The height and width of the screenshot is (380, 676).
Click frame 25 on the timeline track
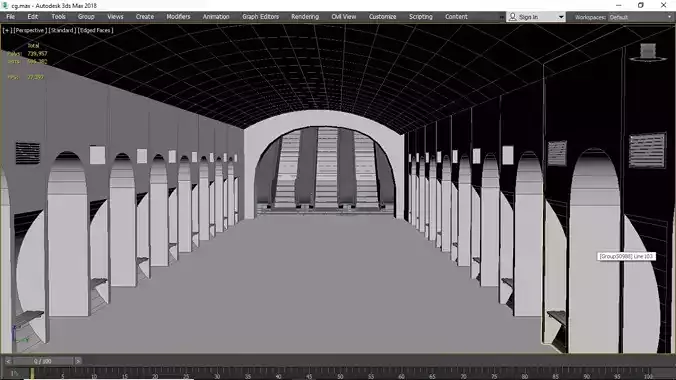click(185, 374)
